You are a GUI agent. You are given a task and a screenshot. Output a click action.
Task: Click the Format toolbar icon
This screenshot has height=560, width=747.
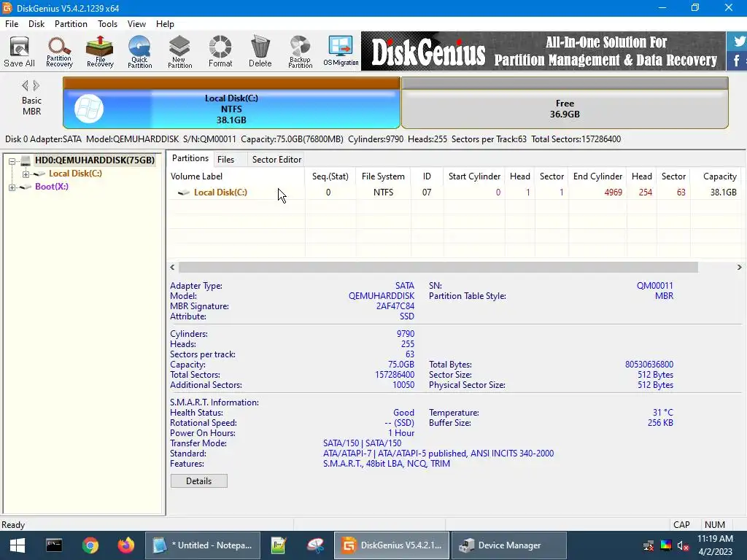220,52
